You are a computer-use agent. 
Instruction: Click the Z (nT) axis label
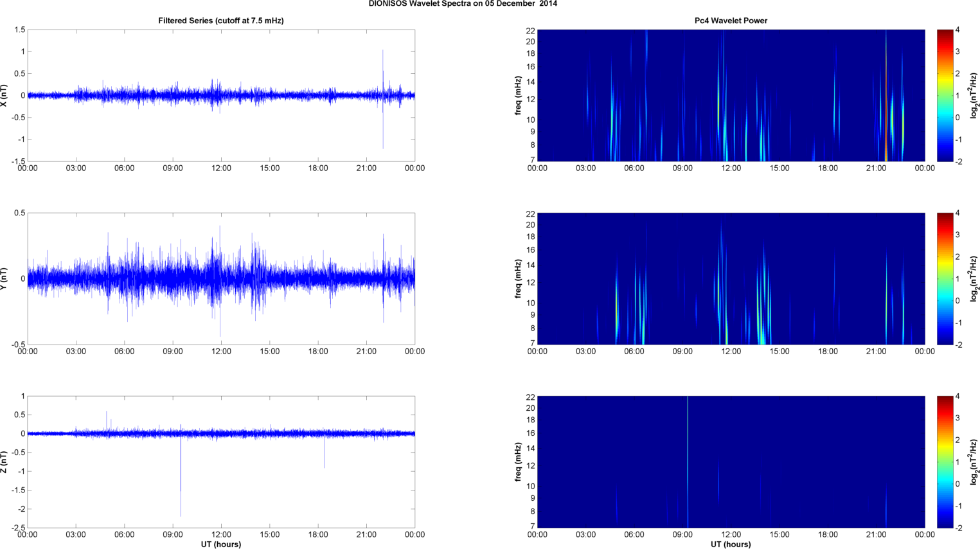click(x=4, y=462)
